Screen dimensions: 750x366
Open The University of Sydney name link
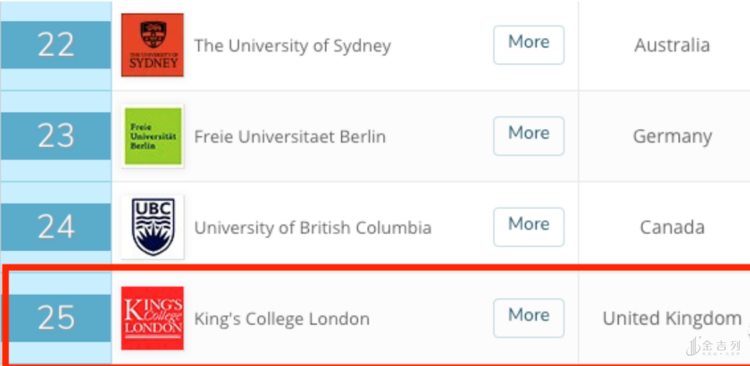coord(292,46)
